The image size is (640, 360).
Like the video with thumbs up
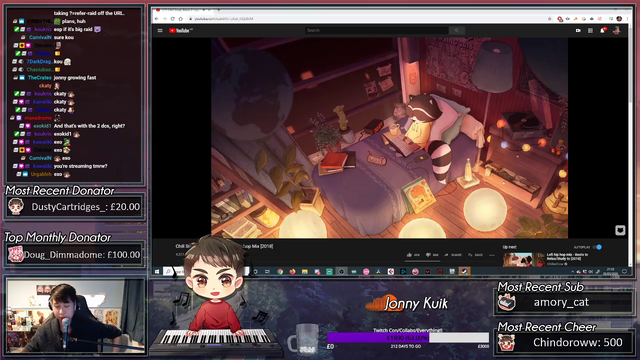click(x=413, y=255)
